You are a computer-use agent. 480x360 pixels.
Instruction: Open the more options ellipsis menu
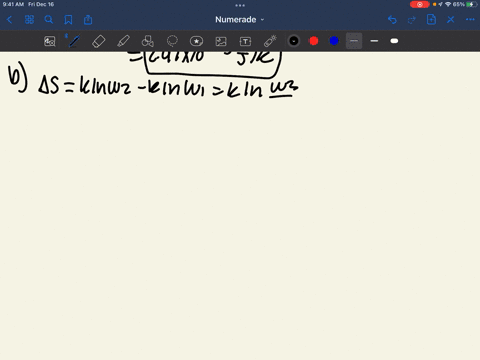click(x=470, y=20)
